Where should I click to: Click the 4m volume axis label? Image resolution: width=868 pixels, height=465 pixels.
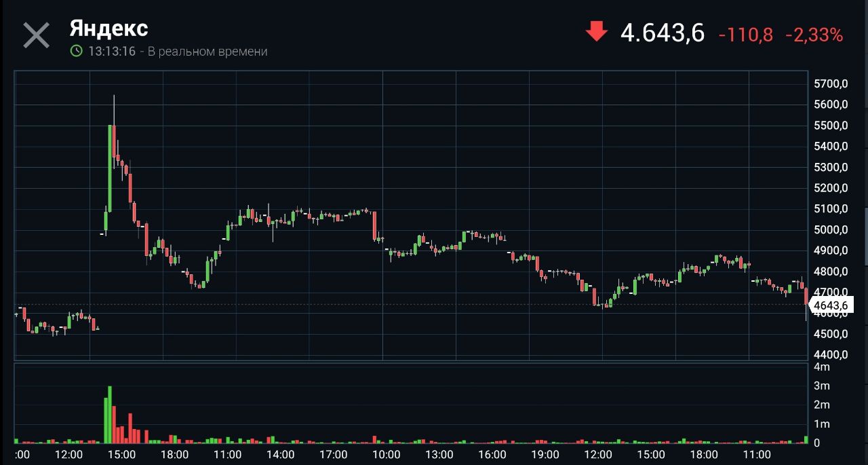821,367
